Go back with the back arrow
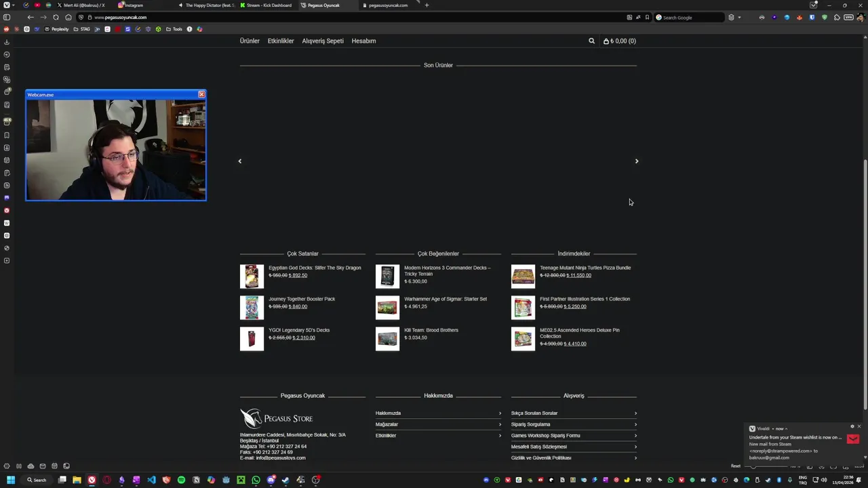868x488 pixels. click(x=31, y=18)
